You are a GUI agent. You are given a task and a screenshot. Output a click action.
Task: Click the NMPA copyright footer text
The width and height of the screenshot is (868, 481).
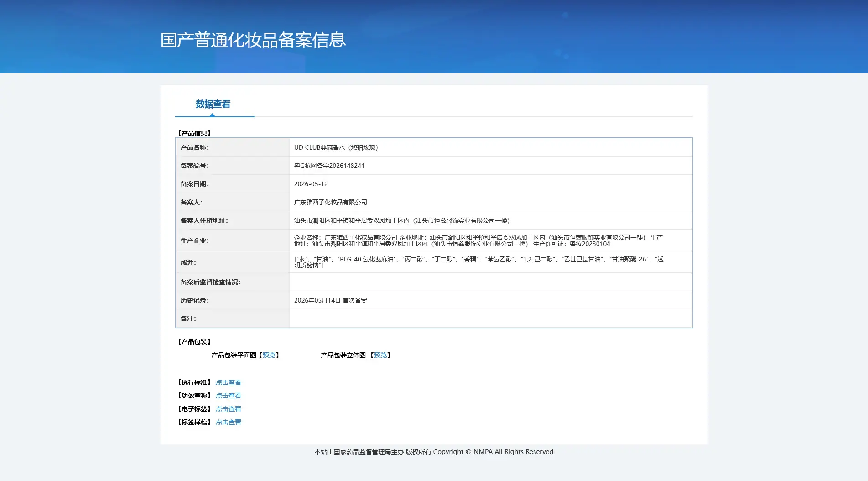[434, 452]
